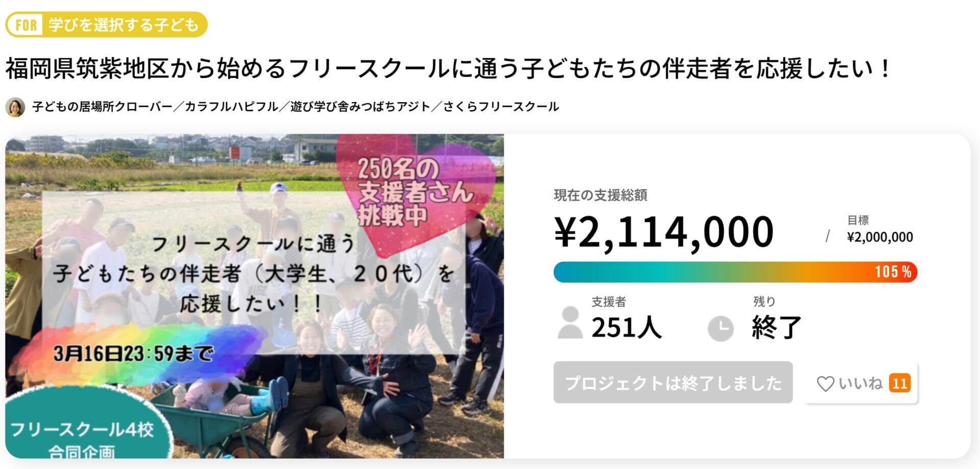Image resolution: width=980 pixels, height=469 pixels.
Task: Click the project title heading 福岡県筑紫地区から始める
Action: [447, 69]
